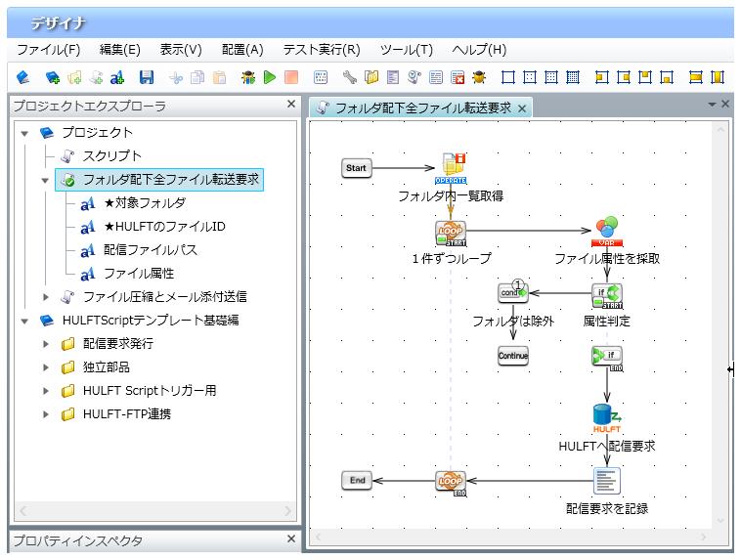
Task: Open the 表示(V) menu
Action: [181, 50]
